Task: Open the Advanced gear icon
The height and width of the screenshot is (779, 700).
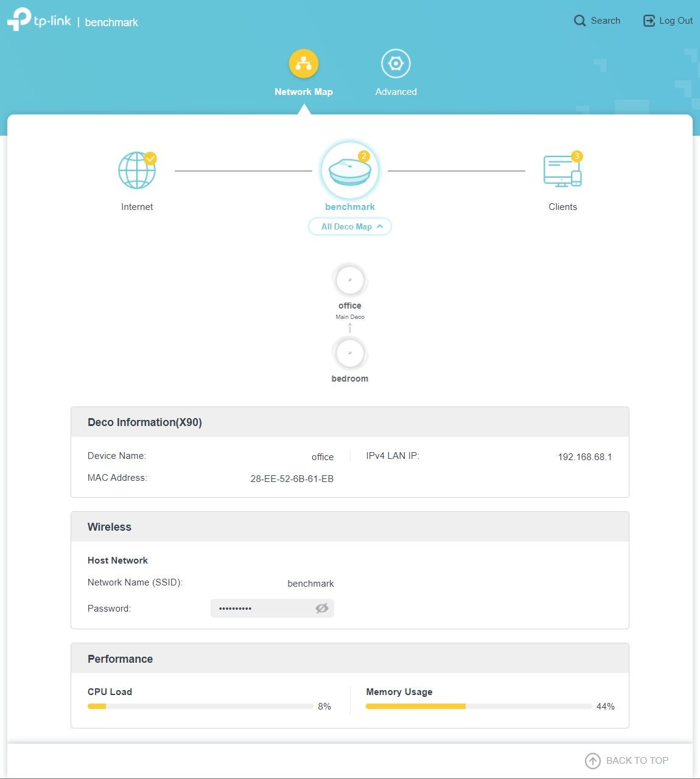Action: [396, 63]
